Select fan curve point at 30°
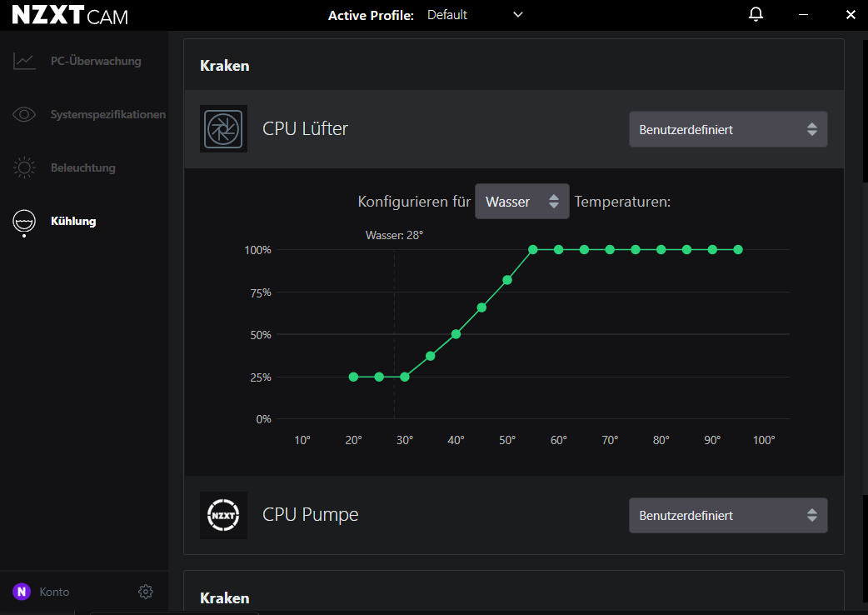This screenshot has width=868, height=615. 405,377
